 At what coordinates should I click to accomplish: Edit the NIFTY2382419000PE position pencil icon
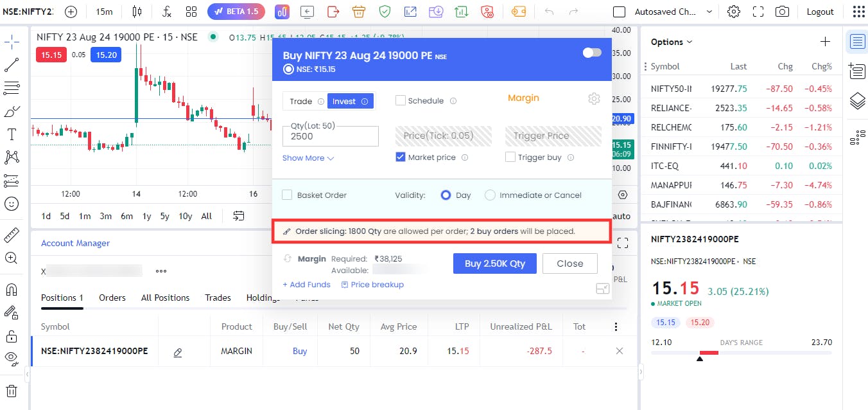point(178,352)
